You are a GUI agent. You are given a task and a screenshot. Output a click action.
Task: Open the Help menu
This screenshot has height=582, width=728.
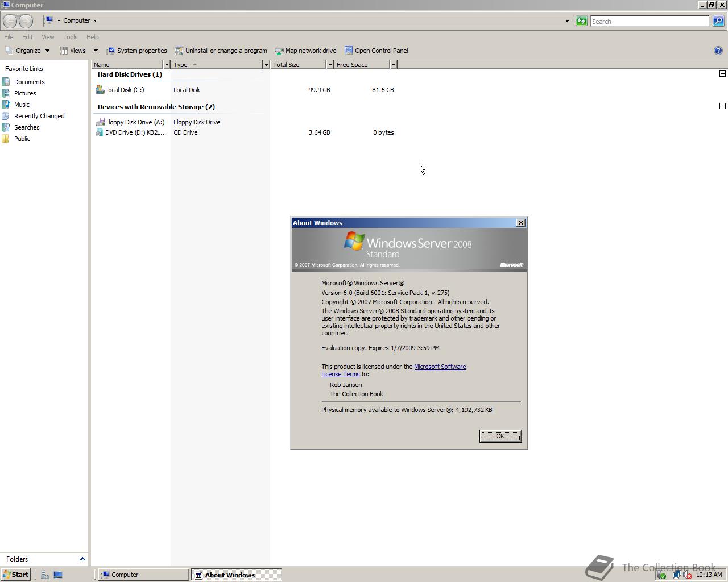click(x=92, y=37)
